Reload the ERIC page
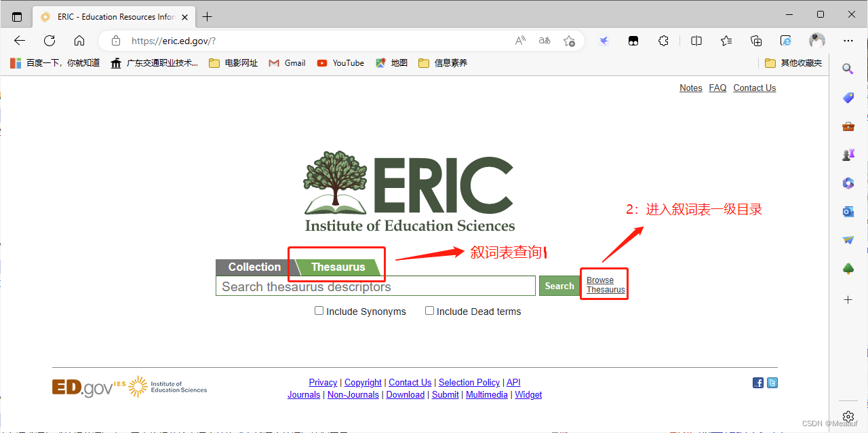868x433 pixels. 50,41
